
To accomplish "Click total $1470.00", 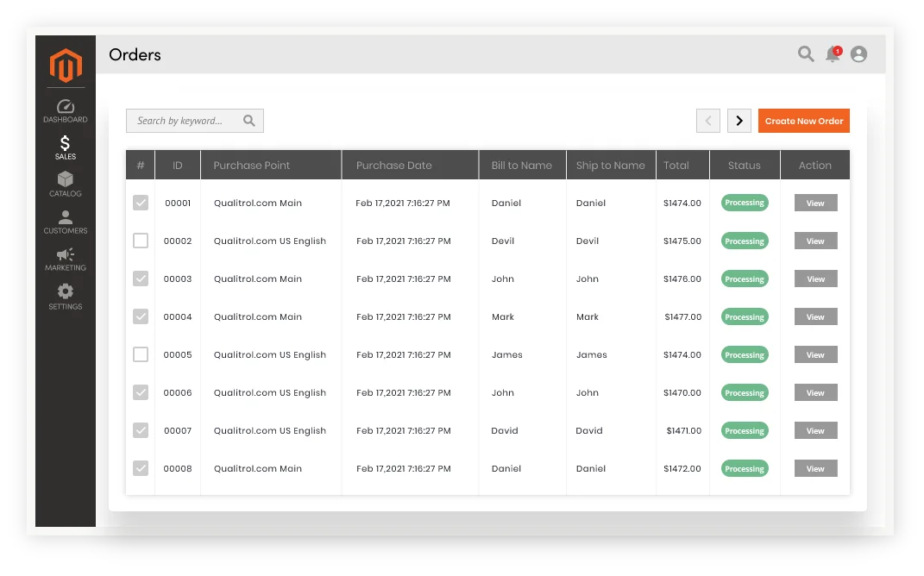I will (682, 393).
